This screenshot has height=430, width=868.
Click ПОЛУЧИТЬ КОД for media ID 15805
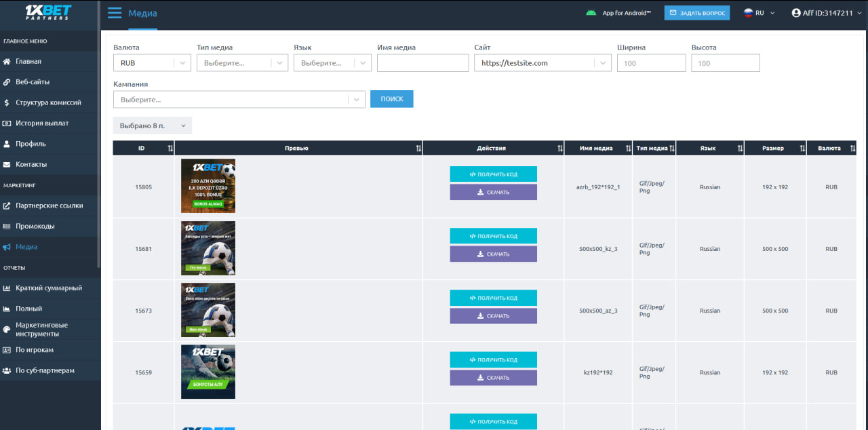[x=493, y=174]
